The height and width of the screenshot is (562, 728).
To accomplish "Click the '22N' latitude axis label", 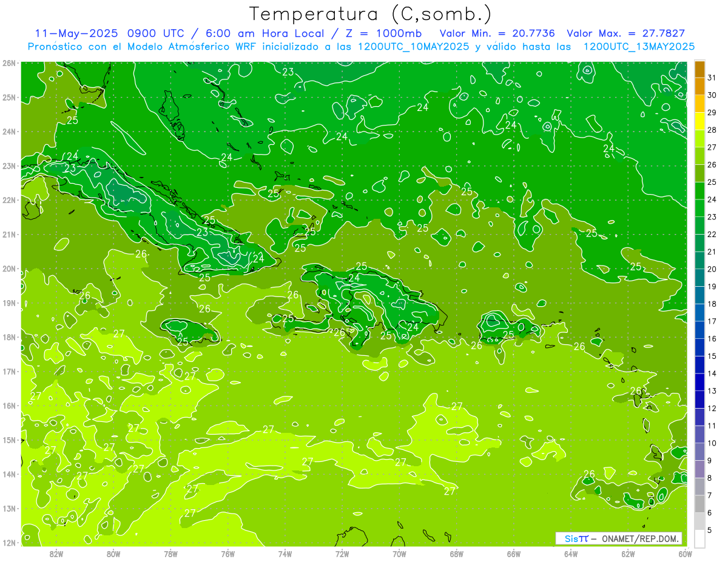I will (8, 200).
